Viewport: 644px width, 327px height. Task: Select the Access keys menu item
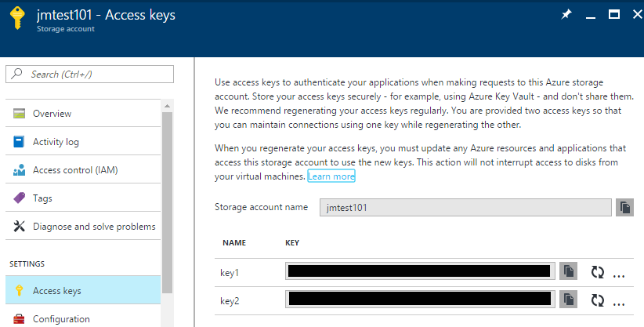[x=83, y=290]
